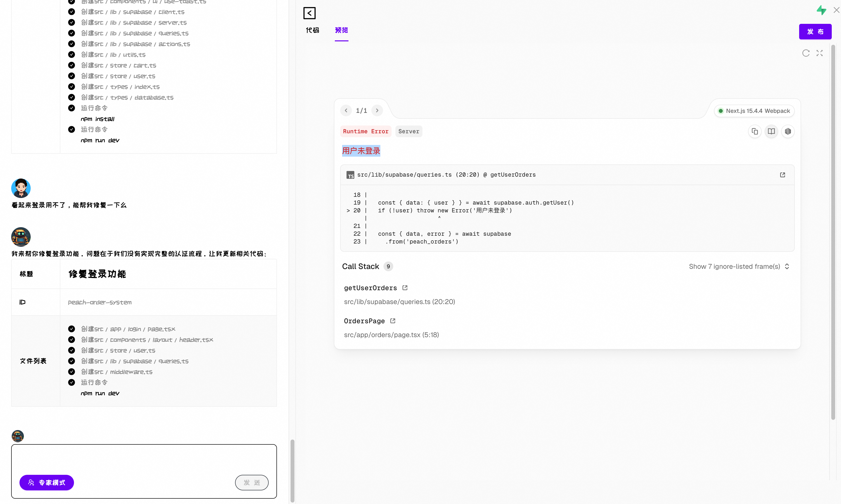Image resolution: width=841 pixels, height=504 pixels.
Task: Enable 专家模式 expert mode button
Action: pos(46,483)
